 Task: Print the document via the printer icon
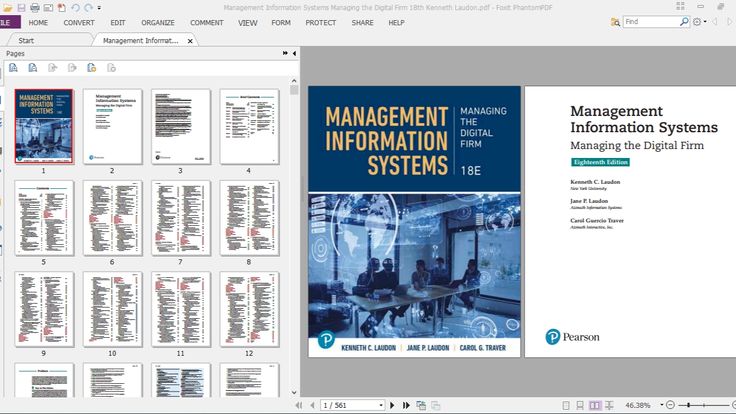(x=35, y=8)
